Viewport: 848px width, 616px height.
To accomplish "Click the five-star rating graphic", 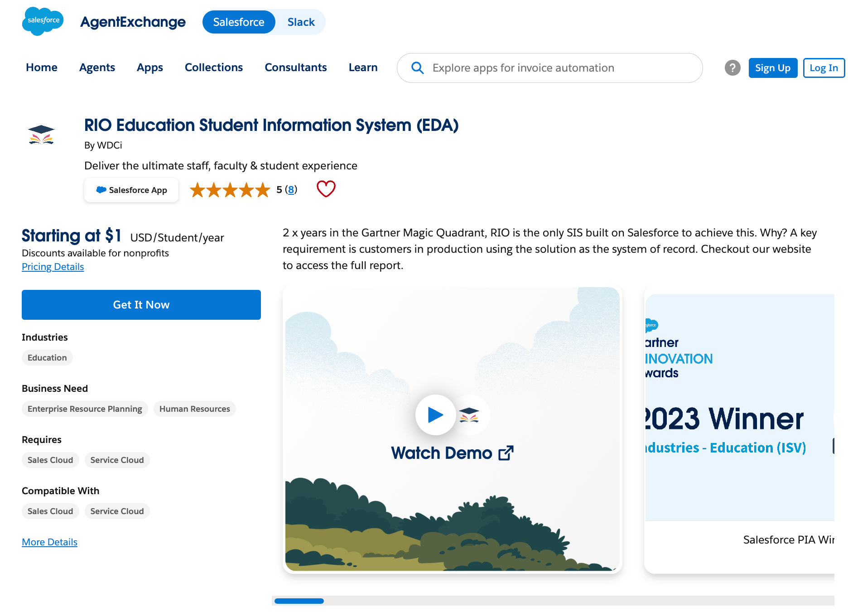I will [230, 190].
